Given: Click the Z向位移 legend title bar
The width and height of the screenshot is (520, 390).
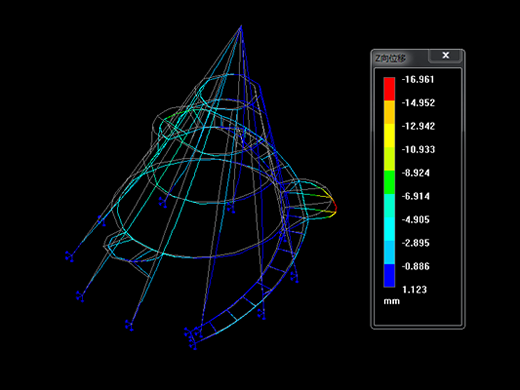Looking at the screenshot, I should coord(400,58).
